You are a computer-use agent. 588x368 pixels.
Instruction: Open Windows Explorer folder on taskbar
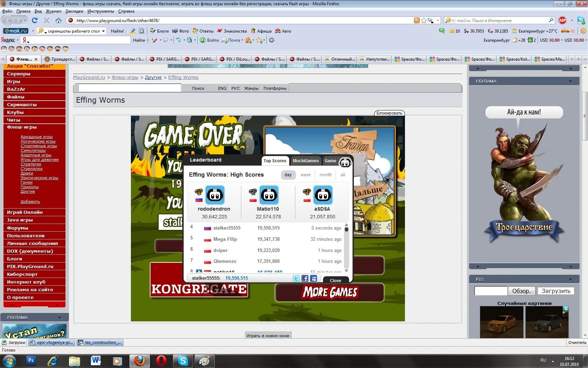point(74,361)
